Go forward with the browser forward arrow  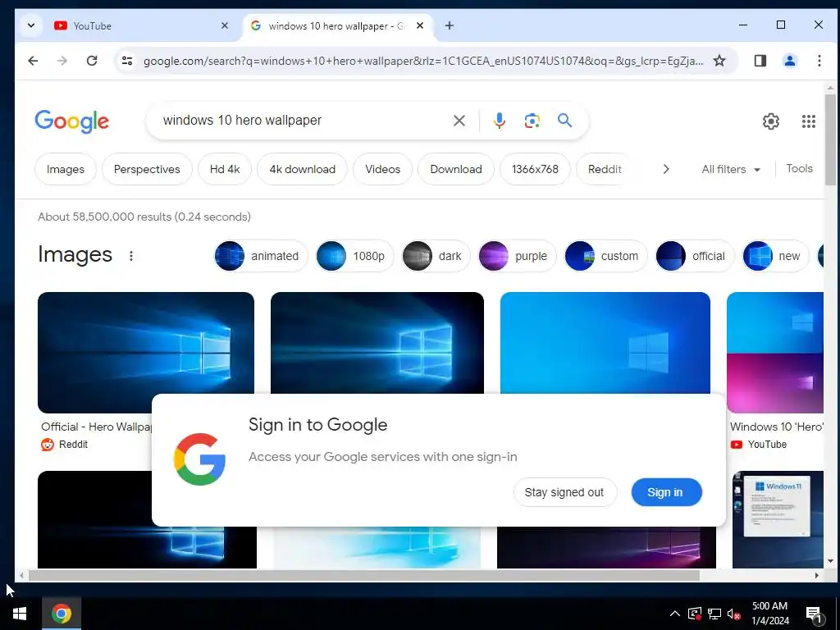coord(62,61)
